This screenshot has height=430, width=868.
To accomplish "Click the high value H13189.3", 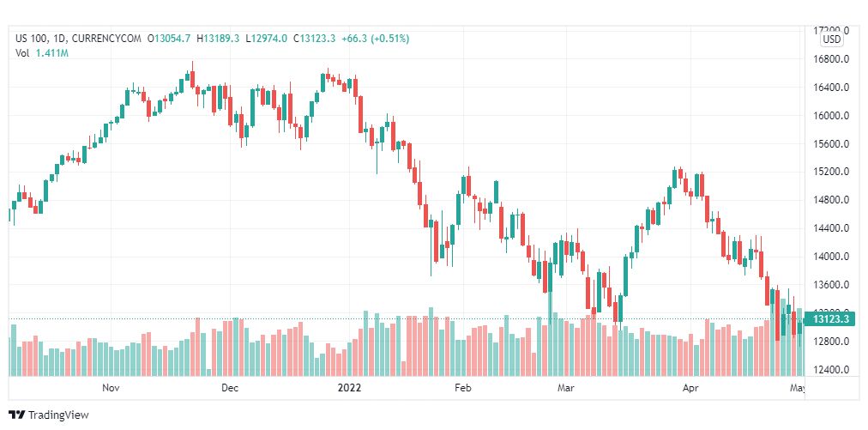I will pos(218,39).
